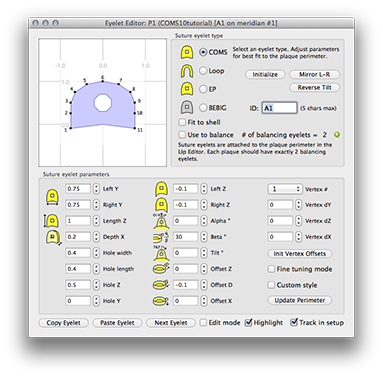
Task: Click the Vertex dY stepper arrows
Action: tap(298, 205)
